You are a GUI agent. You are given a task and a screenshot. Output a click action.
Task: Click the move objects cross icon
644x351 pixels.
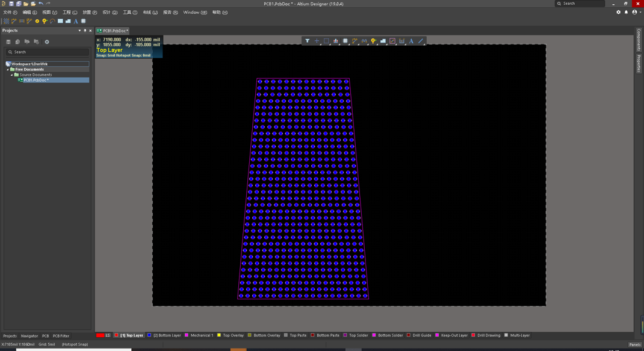pyautogui.click(x=317, y=41)
